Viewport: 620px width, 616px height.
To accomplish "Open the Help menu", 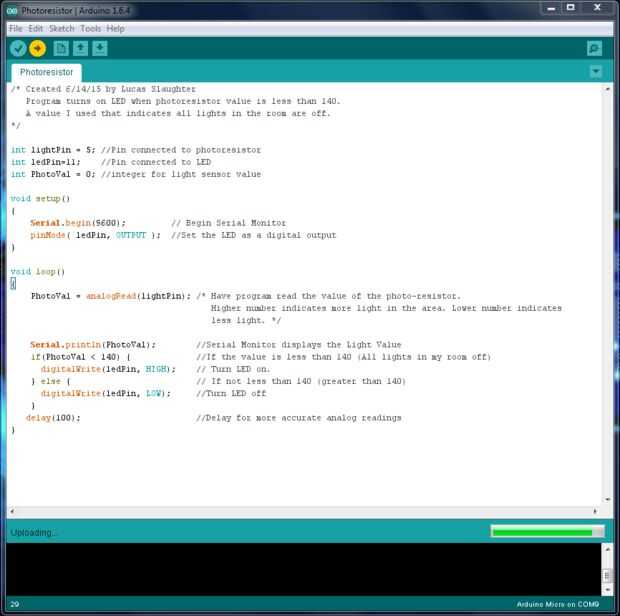I will (x=115, y=28).
